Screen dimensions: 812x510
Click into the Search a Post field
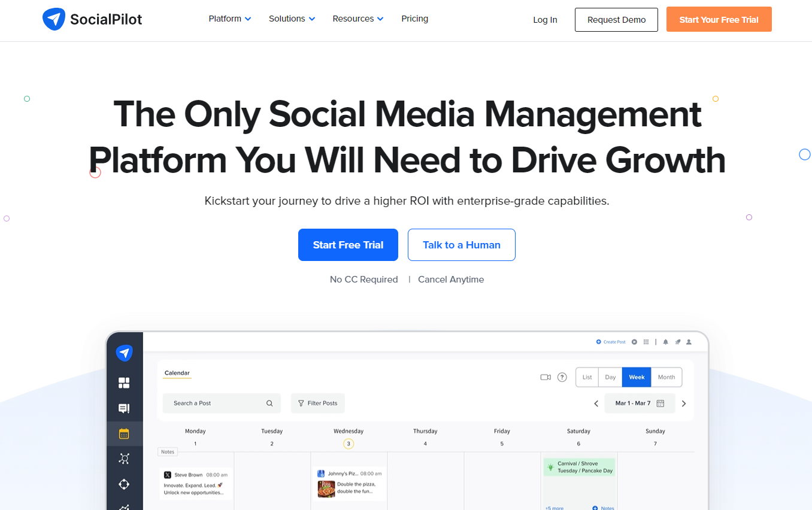(x=222, y=403)
